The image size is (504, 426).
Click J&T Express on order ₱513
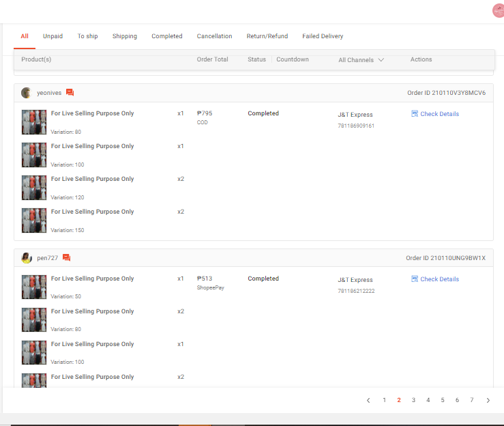pos(355,280)
